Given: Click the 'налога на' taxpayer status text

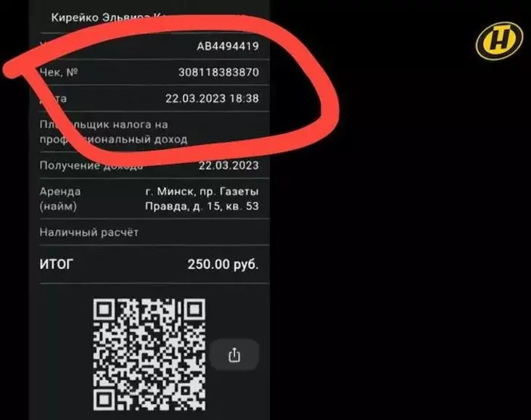Looking at the screenshot, I should coord(140,125).
